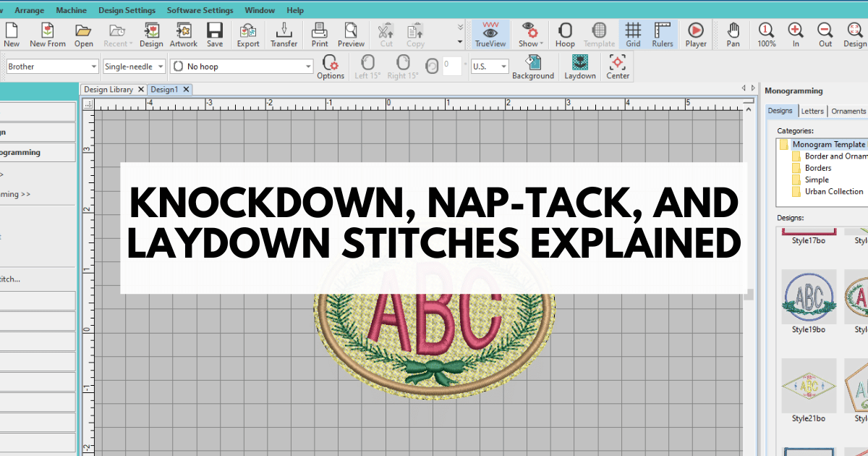The image size is (868, 456).
Task: Switch to the Letters tab
Action: pos(812,111)
